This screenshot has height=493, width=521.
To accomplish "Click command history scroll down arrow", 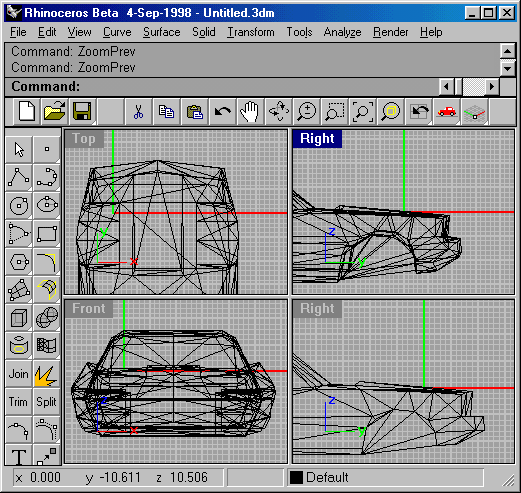I will pyautogui.click(x=507, y=69).
